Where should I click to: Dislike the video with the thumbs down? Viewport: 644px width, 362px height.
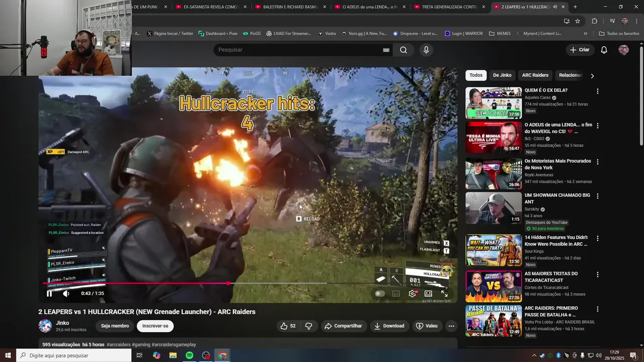(309, 326)
